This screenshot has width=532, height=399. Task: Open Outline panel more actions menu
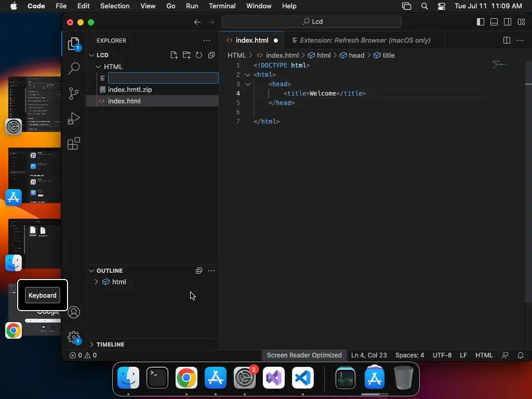[x=211, y=270]
